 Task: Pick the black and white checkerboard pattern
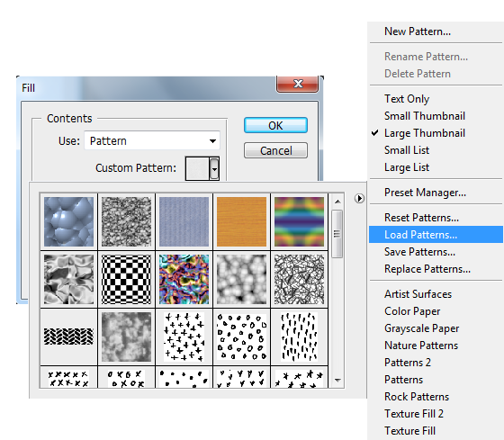tap(126, 279)
